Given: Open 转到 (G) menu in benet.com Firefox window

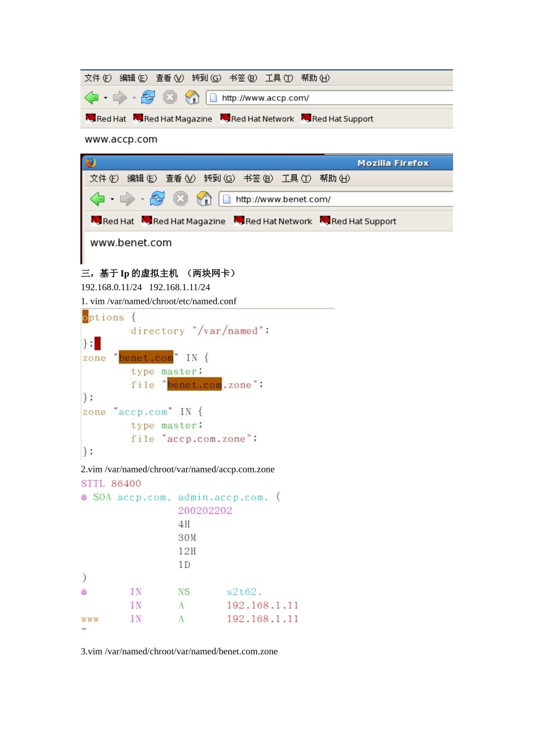Looking at the screenshot, I should (x=219, y=178).
